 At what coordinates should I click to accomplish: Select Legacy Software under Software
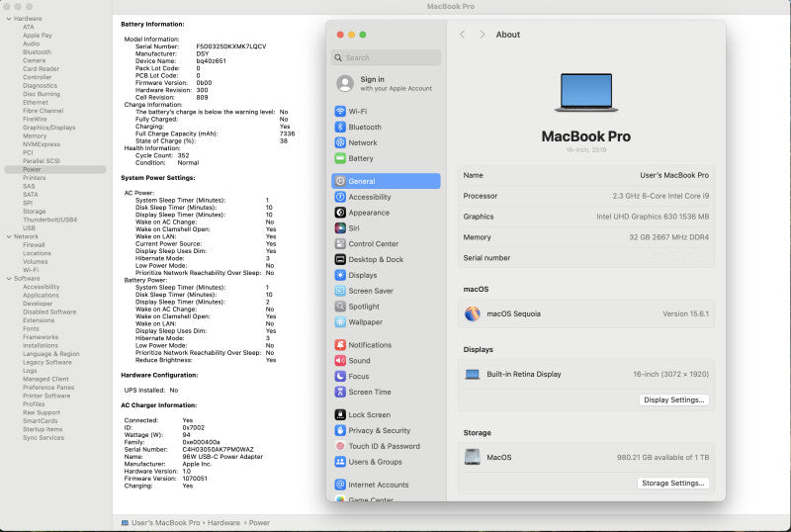[46, 362]
